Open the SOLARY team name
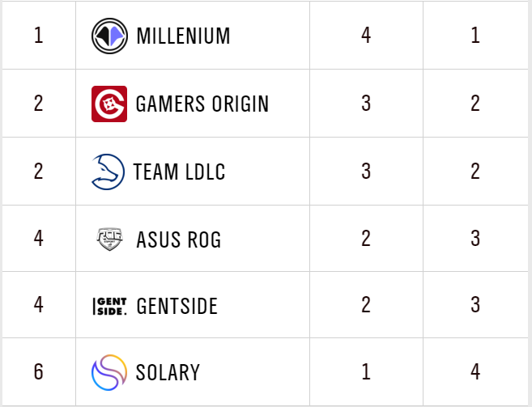Viewport: 532px width, 407px height. tap(168, 372)
